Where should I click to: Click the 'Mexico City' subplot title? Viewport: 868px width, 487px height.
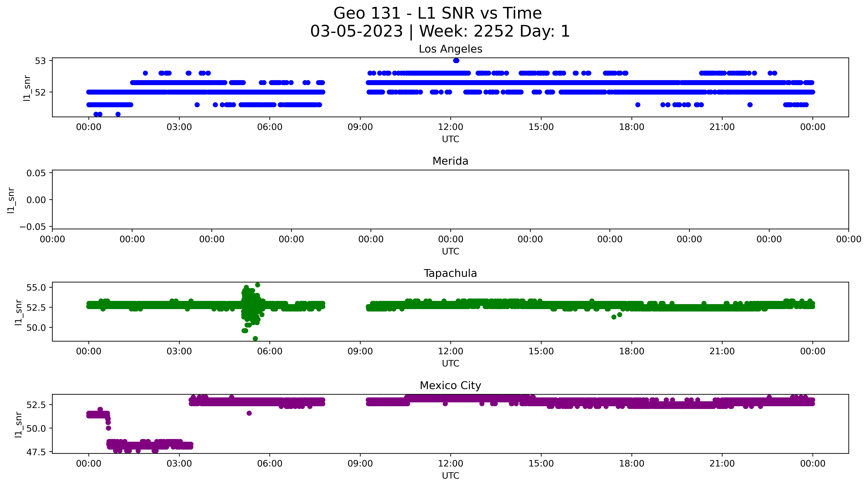point(451,386)
